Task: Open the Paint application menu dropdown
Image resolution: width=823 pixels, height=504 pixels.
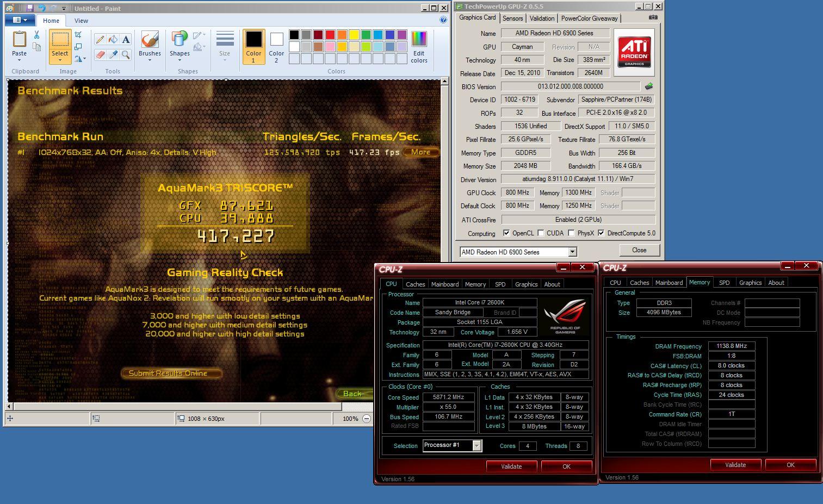Action: (20, 20)
